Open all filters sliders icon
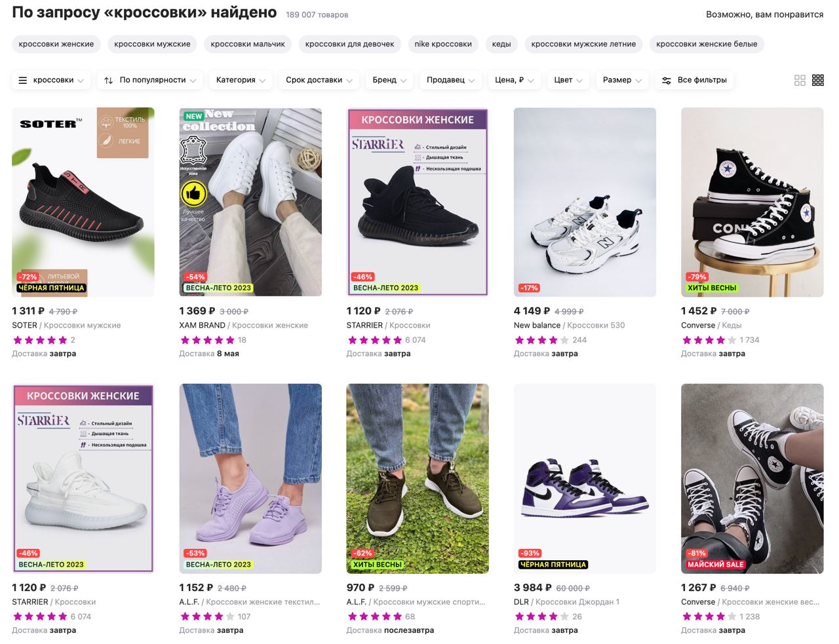839x644 pixels. [667, 80]
